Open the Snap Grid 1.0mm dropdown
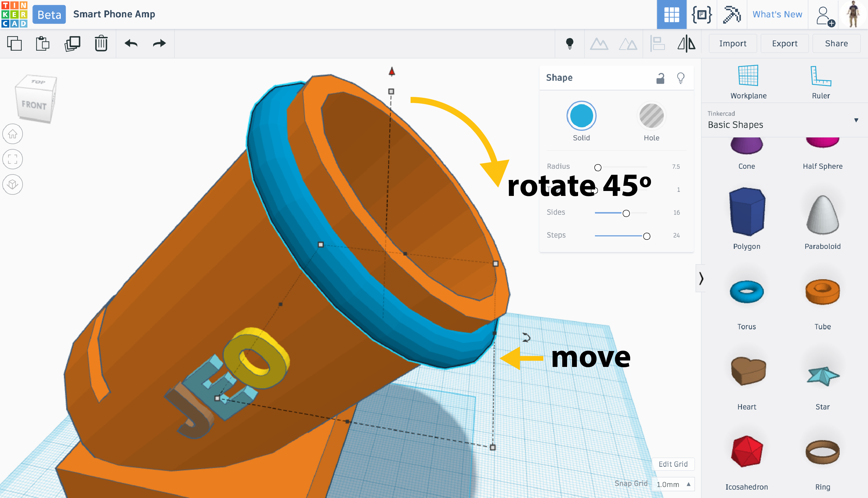Viewport: 868px width, 498px height. point(673,484)
